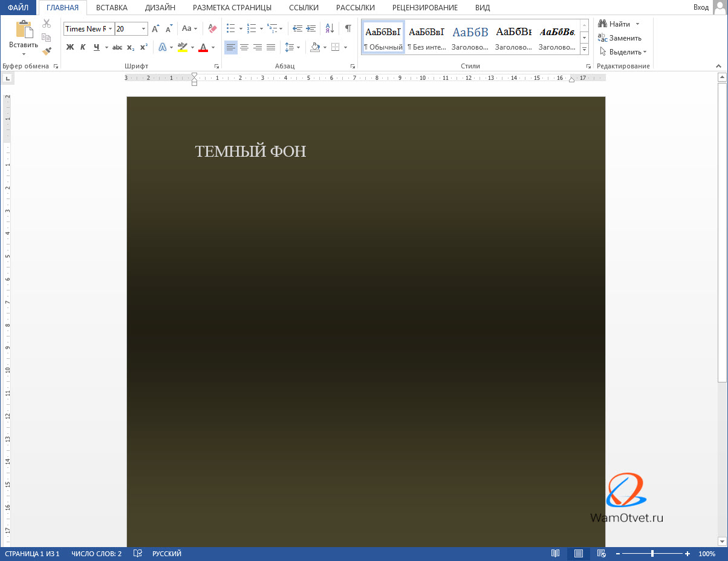Screen dimensions: 728x561
Task: Center align the text
Action: 244,47
